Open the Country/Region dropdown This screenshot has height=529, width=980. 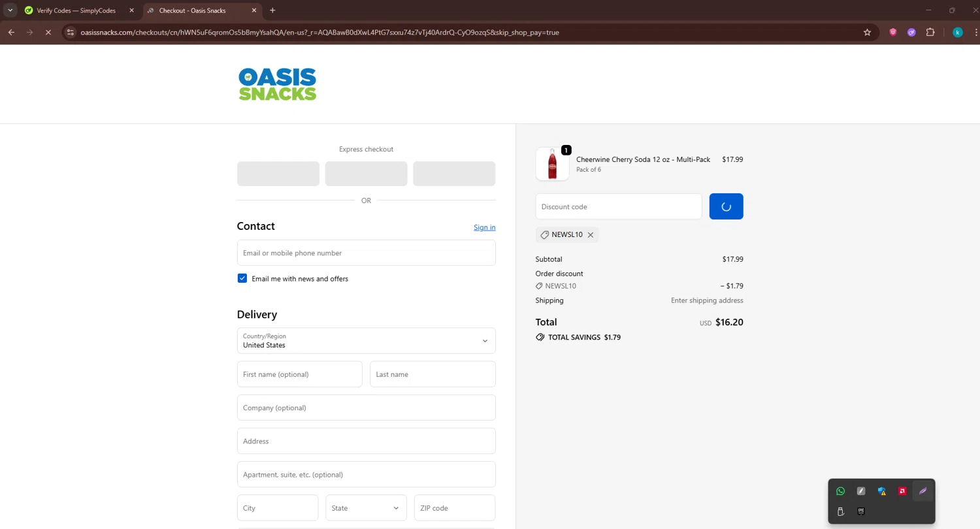tap(367, 341)
